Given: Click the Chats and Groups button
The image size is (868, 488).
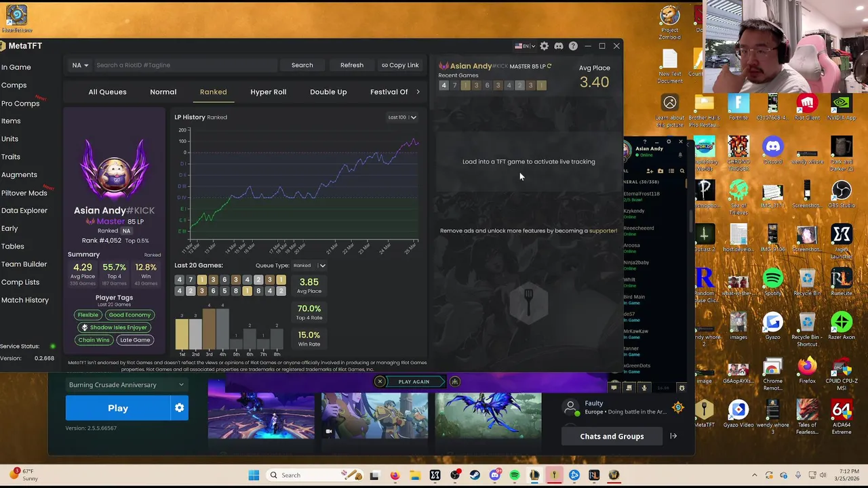Looking at the screenshot, I should (612, 436).
